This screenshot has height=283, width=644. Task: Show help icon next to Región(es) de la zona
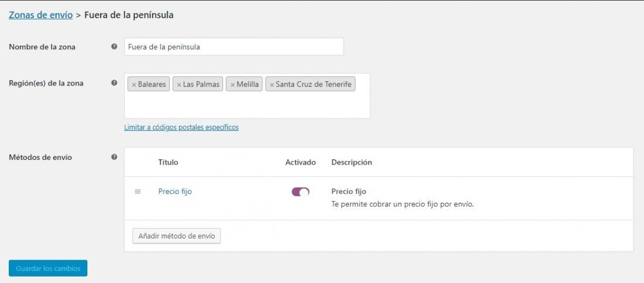coord(114,83)
